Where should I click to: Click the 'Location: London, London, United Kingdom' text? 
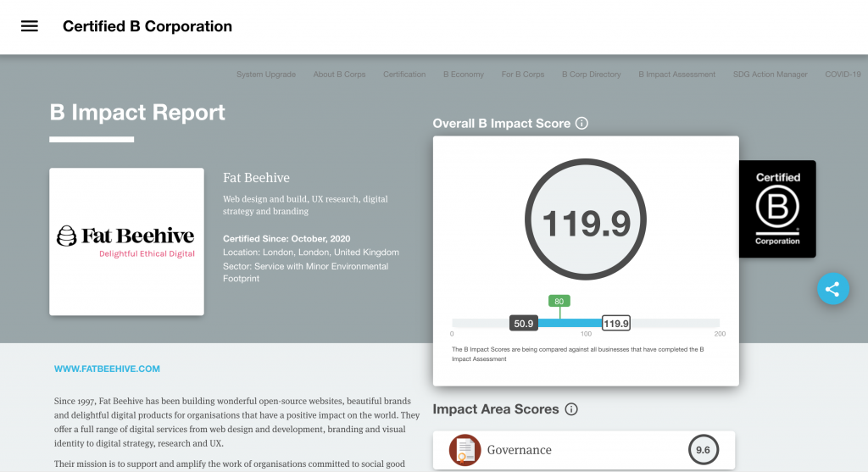311,253
